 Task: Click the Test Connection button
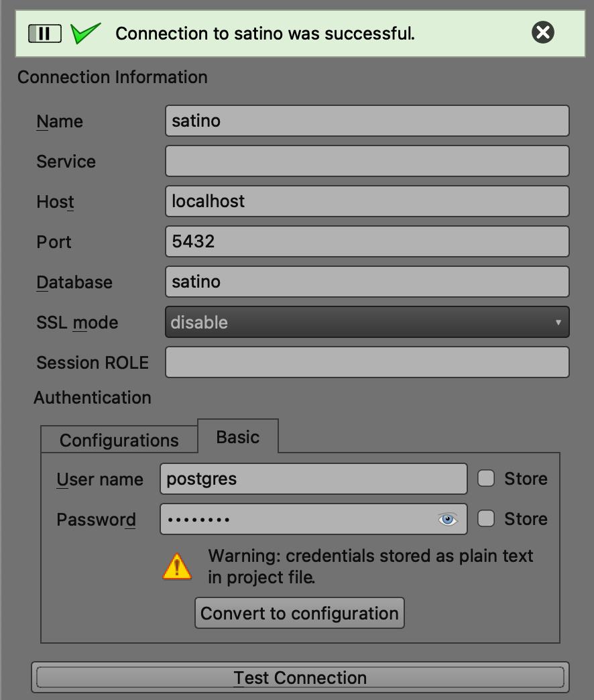point(300,678)
